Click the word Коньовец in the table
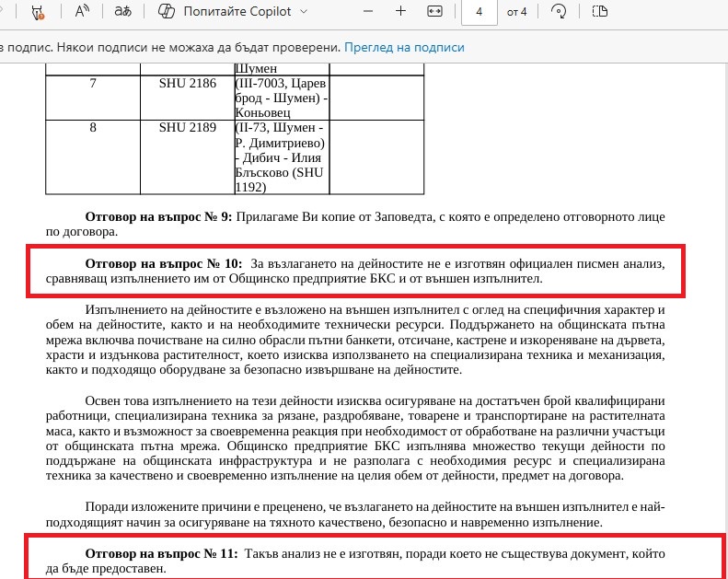728x579 pixels. (263, 113)
